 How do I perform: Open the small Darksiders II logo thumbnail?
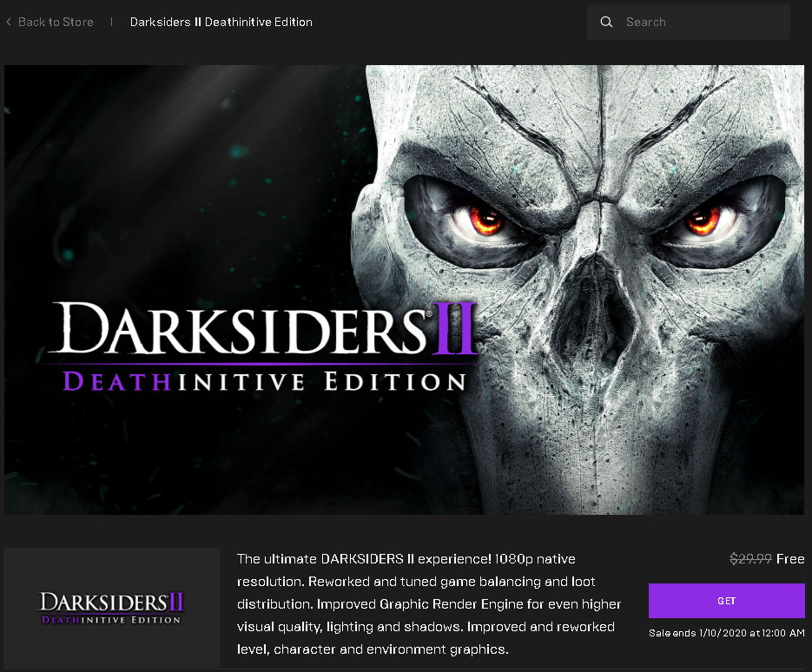[x=111, y=608]
